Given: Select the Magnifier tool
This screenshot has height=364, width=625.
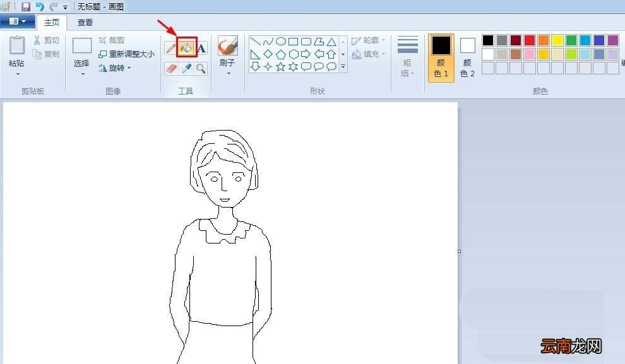Looking at the screenshot, I should pos(201,69).
